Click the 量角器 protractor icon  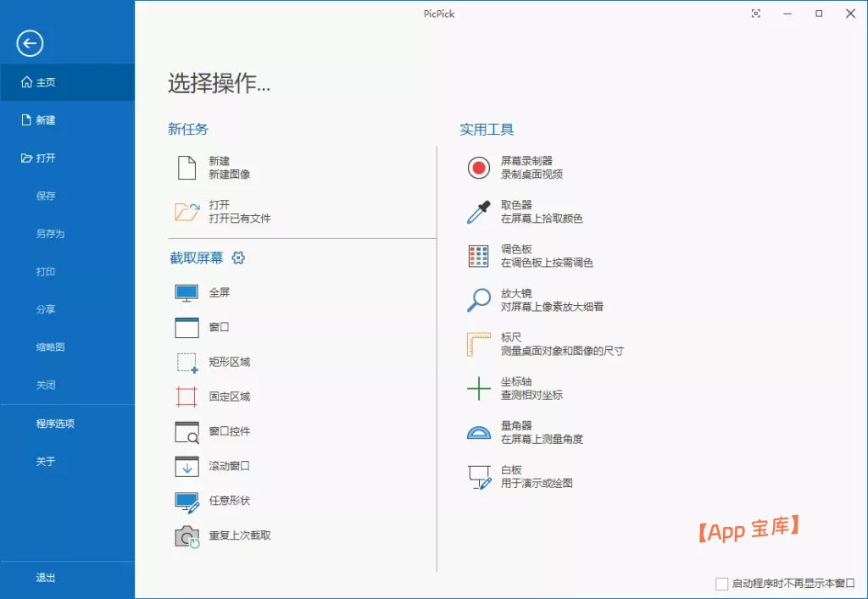coord(479,432)
